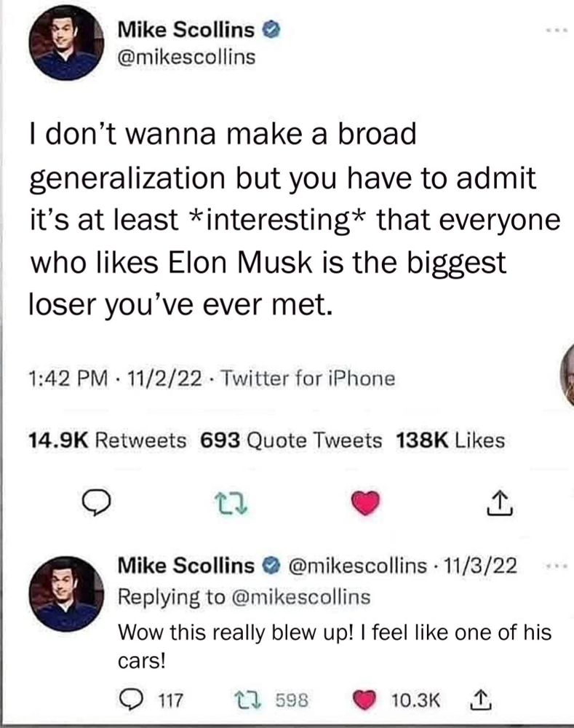
Task: View the 14.9K Retweets list
Action: click(x=107, y=440)
